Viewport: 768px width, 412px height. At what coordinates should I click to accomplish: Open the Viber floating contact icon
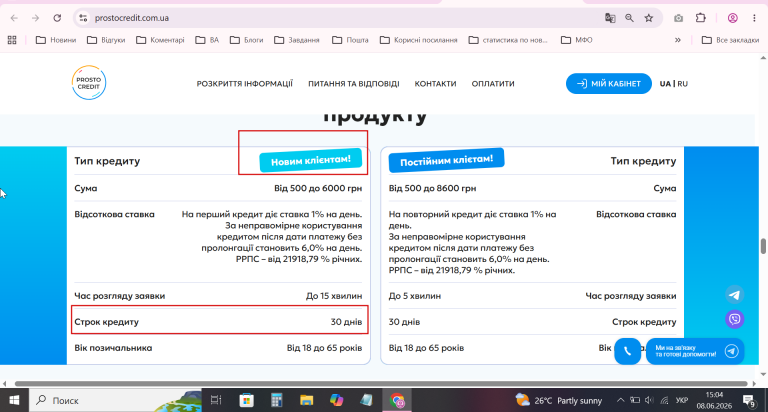[x=735, y=319]
